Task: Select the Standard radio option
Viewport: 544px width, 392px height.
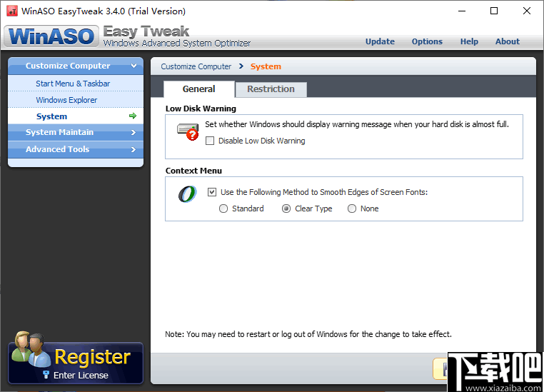Action: 223,208
